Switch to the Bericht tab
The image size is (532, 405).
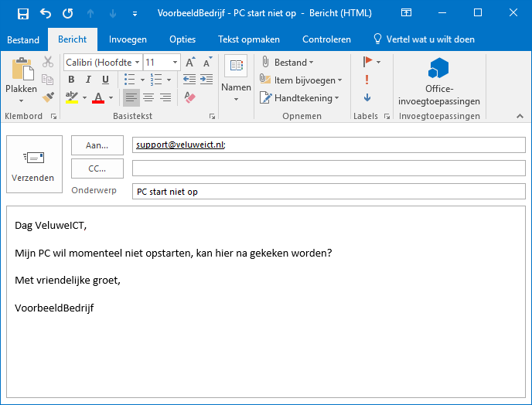point(72,39)
